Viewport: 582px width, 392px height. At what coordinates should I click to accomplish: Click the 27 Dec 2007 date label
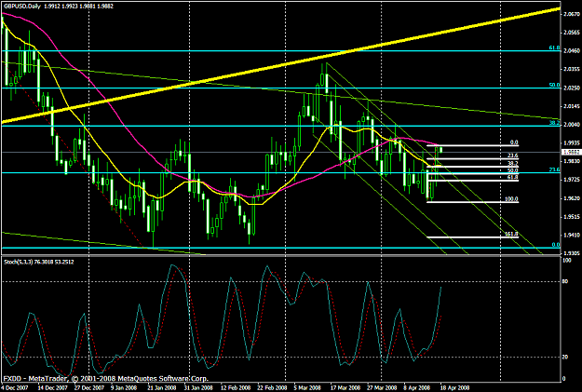point(88,388)
